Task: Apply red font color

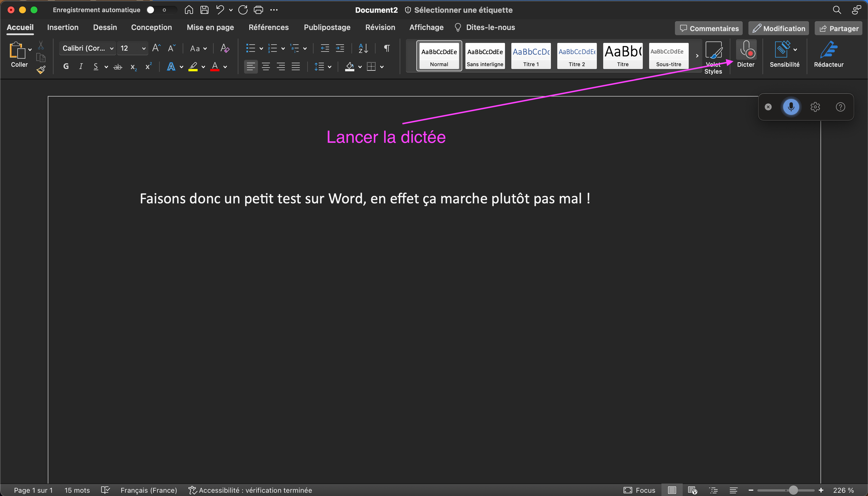Action: (215, 67)
